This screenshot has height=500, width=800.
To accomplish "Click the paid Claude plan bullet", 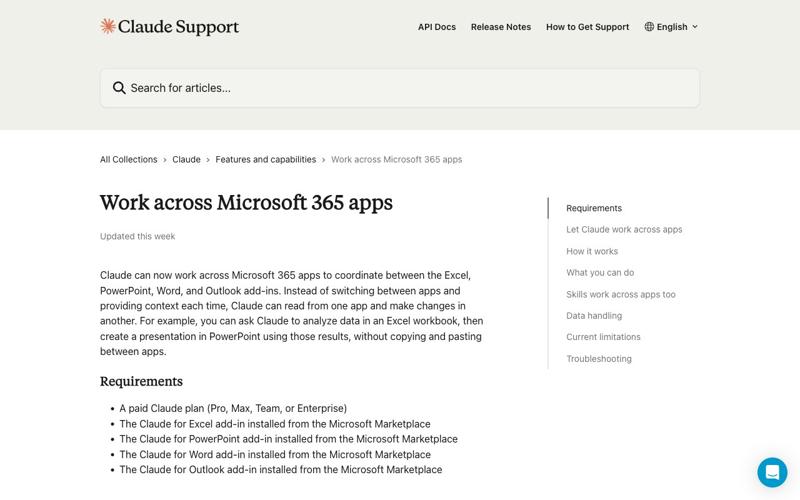I will point(233,408).
